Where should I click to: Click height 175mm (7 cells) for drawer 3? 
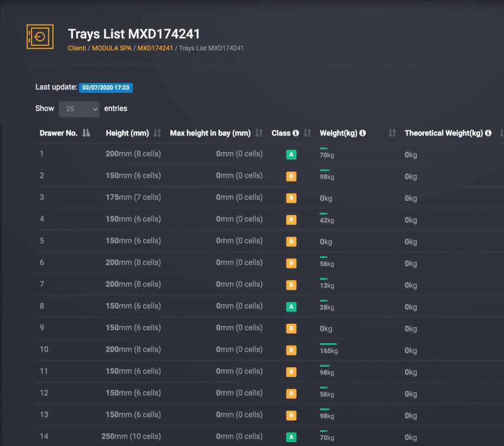(x=133, y=197)
